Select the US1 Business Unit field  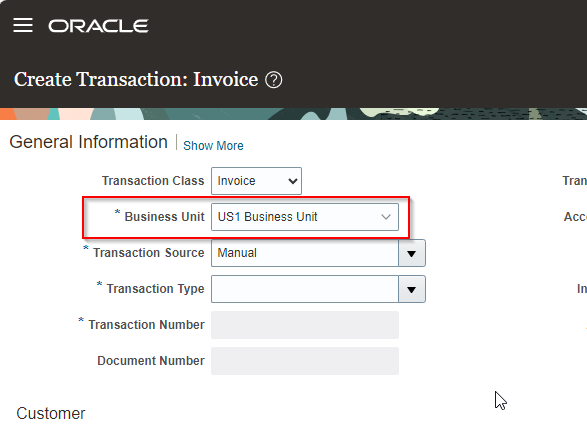coord(305,217)
